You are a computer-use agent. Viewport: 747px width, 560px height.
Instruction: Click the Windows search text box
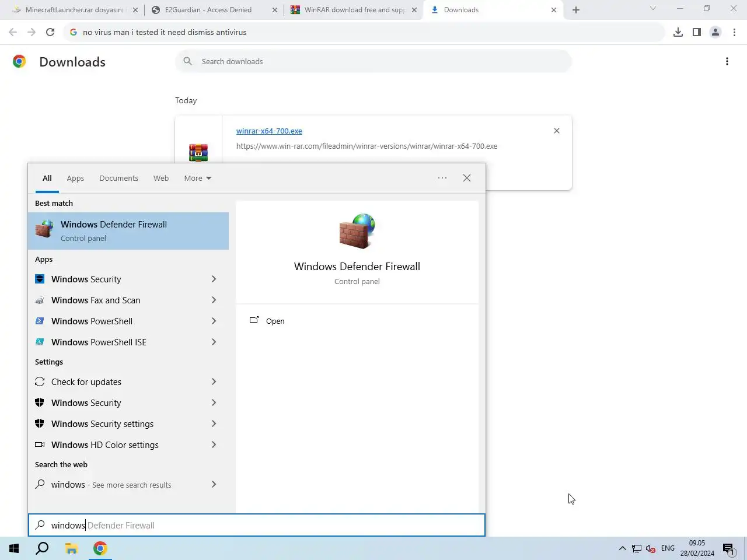coord(257,525)
